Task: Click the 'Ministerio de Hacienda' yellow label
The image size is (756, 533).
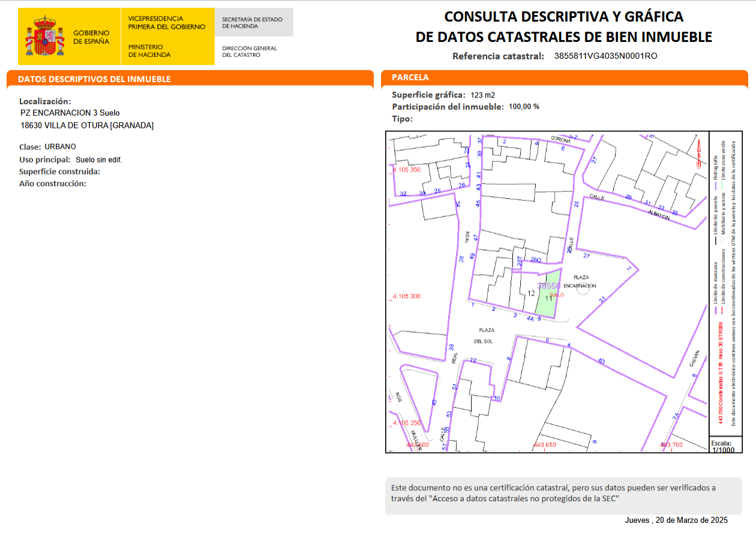Action: [x=149, y=50]
